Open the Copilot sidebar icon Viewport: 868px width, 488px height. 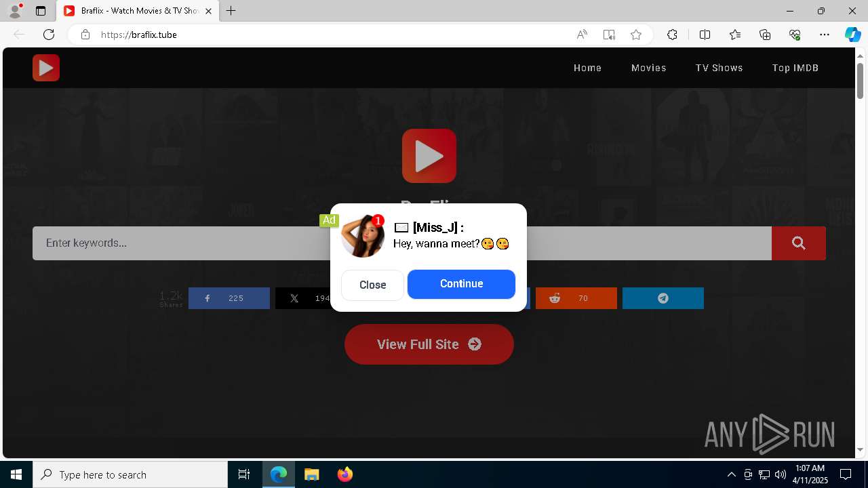tap(852, 35)
